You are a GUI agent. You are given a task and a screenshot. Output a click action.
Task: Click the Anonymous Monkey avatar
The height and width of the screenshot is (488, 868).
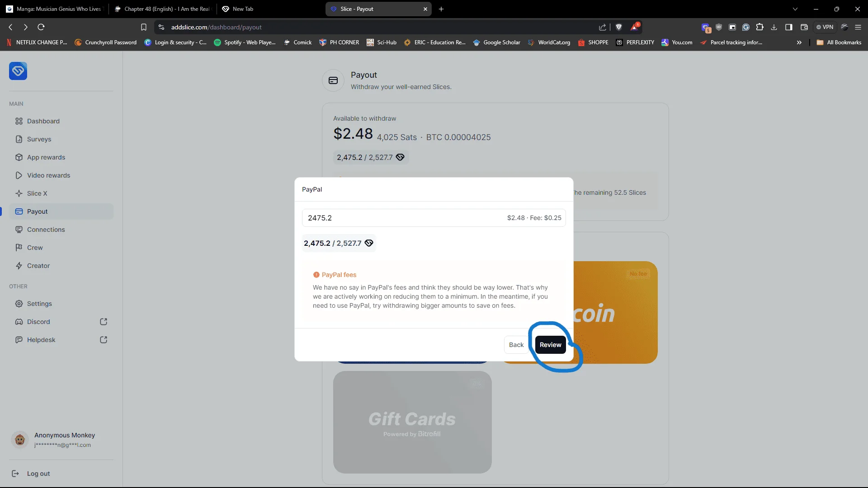[20, 439]
